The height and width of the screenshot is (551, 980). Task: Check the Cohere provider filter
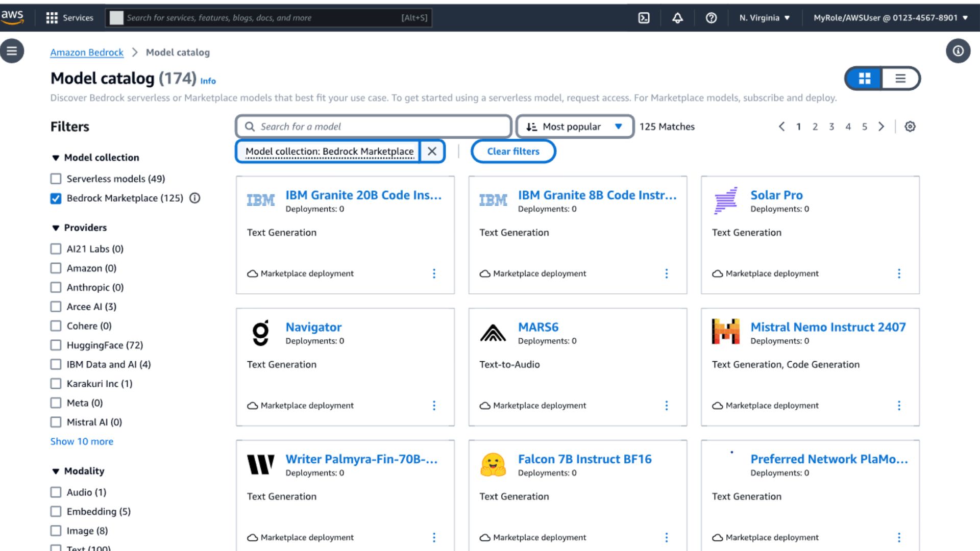(x=56, y=326)
